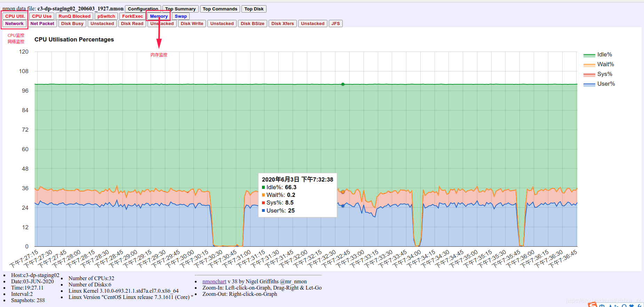644x307 pixels.
Task: Click the Date:03-JUN-2020 entry
Action: [x=32, y=282]
